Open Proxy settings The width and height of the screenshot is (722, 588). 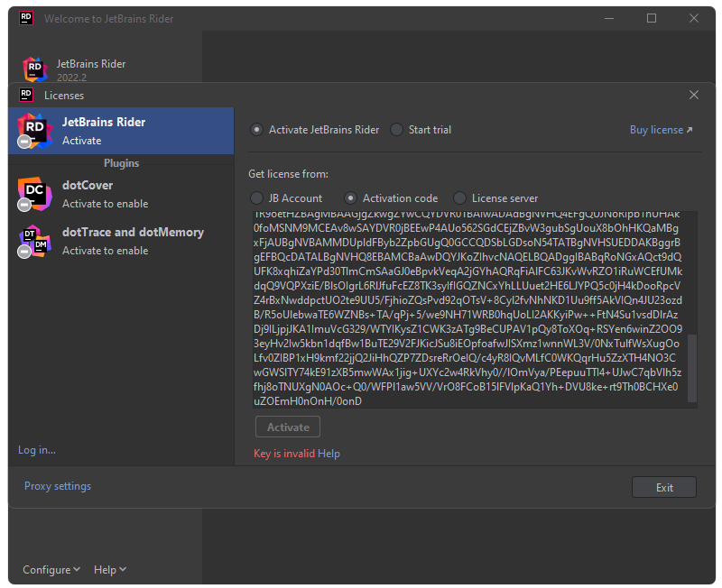tap(58, 486)
